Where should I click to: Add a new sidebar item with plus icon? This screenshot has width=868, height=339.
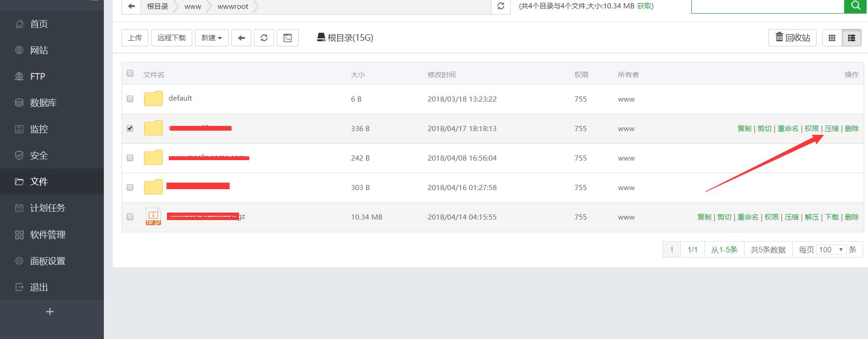tap(50, 312)
